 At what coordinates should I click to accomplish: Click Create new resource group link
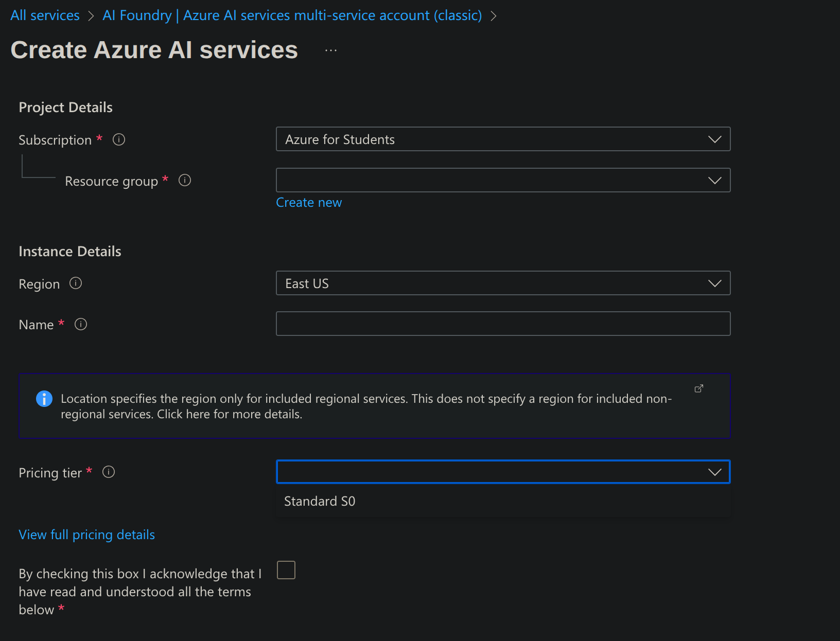309,202
